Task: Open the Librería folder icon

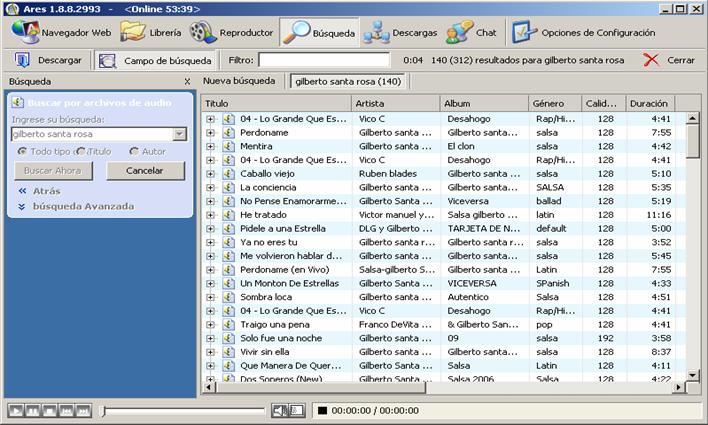Action: (x=132, y=32)
